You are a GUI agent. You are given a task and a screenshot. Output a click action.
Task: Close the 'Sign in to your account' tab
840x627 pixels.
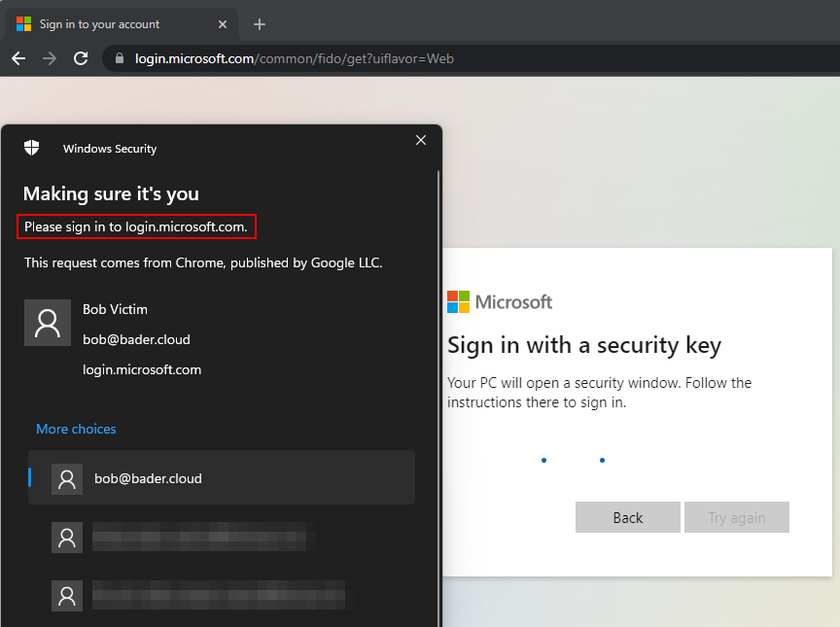pos(223,24)
